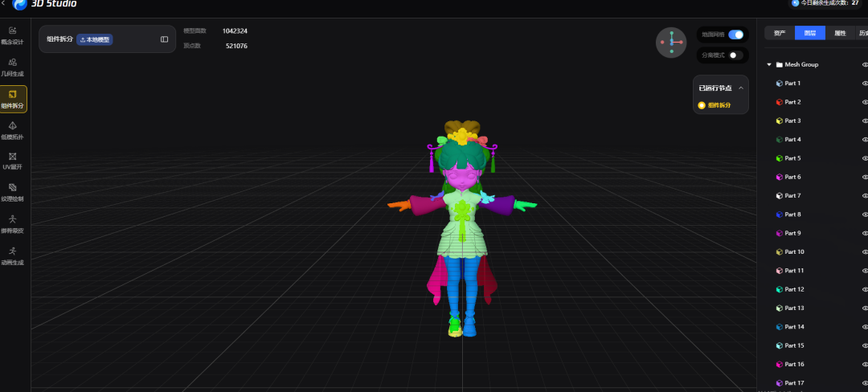The width and height of the screenshot is (868, 392).
Task: Go back using the top-left arrow
Action: pyautogui.click(x=3, y=3)
